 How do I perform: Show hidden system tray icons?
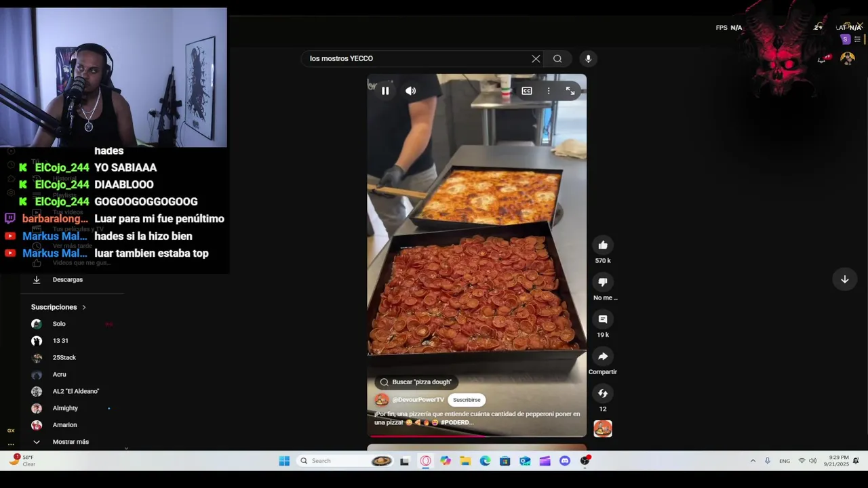coord(753,461)
